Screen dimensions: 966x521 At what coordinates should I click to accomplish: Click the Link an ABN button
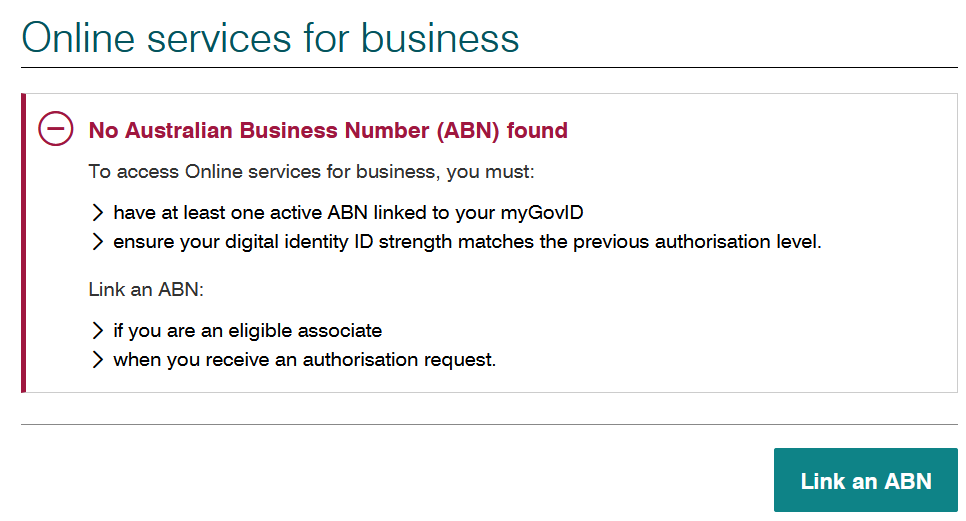coord(866,480)
